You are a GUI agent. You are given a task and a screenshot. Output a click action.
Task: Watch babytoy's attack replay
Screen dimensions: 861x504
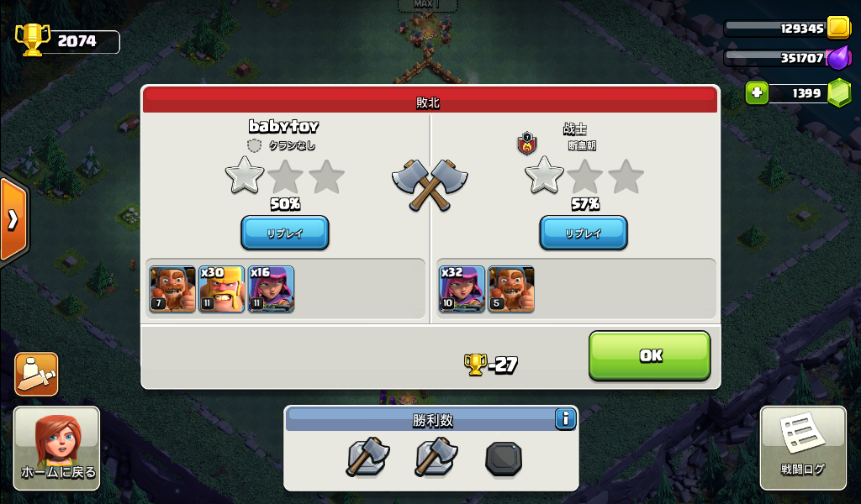tap(285, 233)
